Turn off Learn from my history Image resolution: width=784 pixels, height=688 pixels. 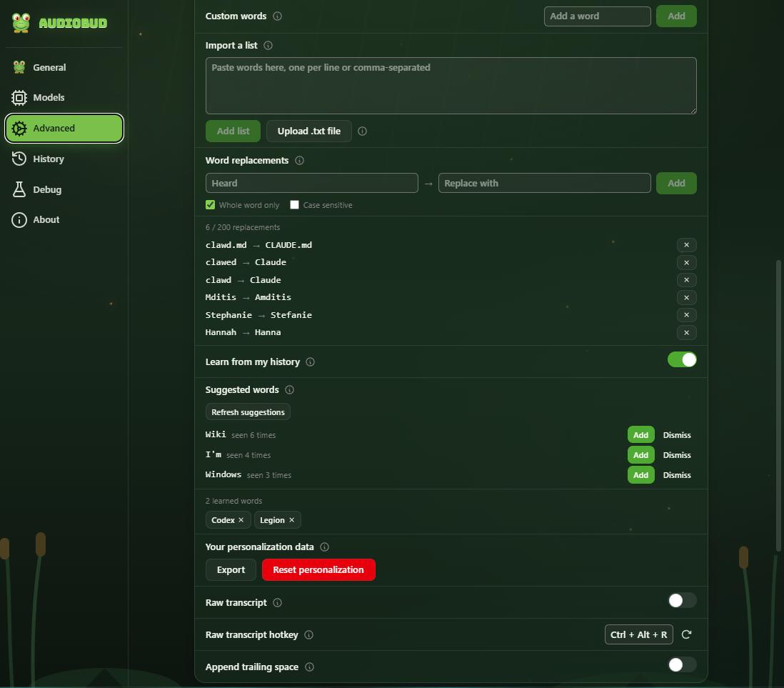click(x=682, y=360)
